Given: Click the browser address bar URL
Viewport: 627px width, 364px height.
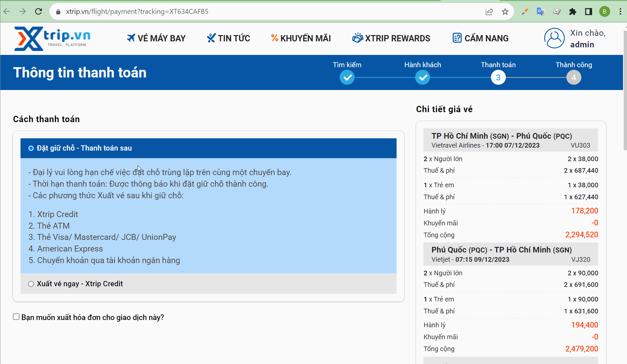Looking at the screenshot, I should click(x=137, y=12).
